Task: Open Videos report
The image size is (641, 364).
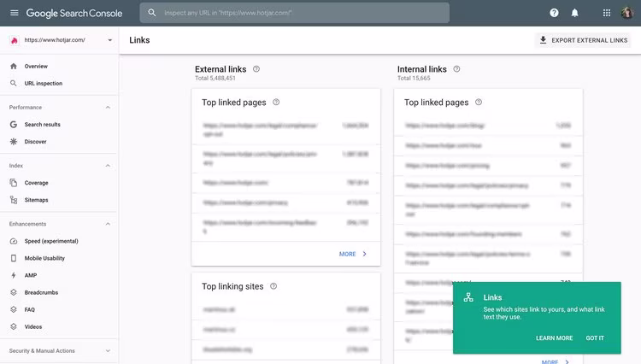Action: (x=33, y=326)
